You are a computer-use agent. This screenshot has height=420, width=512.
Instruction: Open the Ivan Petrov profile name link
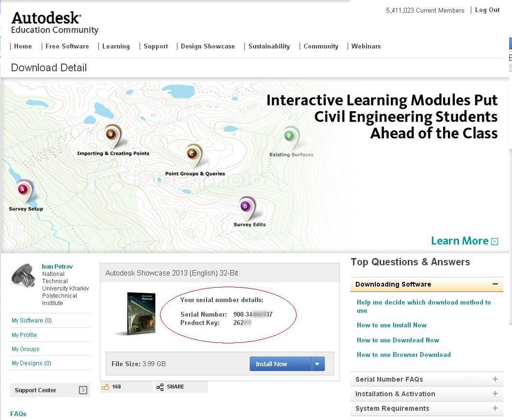(x=57, y=266)
